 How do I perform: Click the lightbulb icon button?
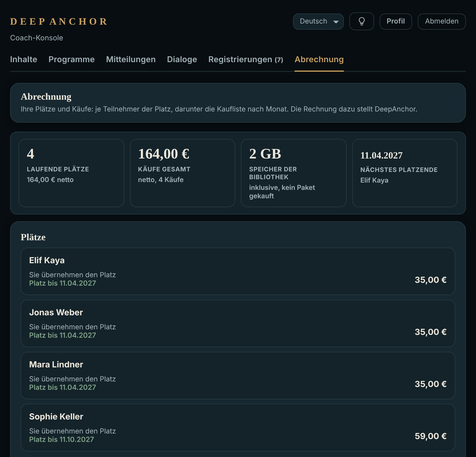coord(361,21)
